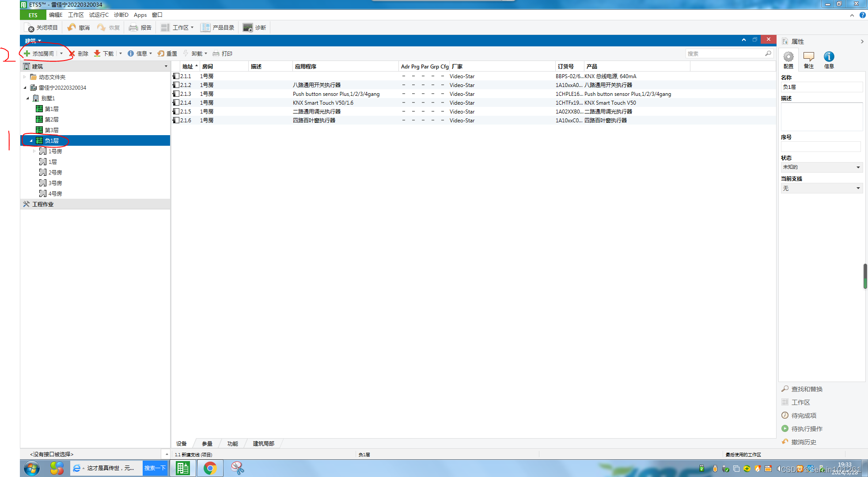This screenshot has width=868, height=477.
Task: Click the search input field
Action: 724,53
